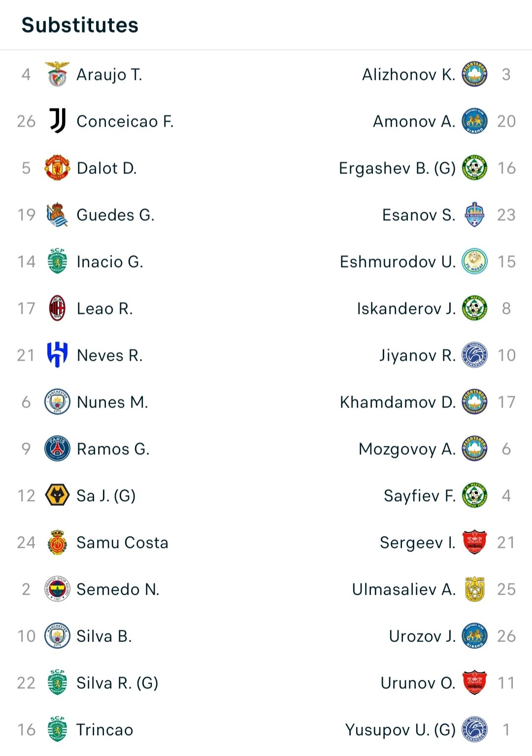
Task: Open Urunov O. player profile
Action: tap(418, 683)
